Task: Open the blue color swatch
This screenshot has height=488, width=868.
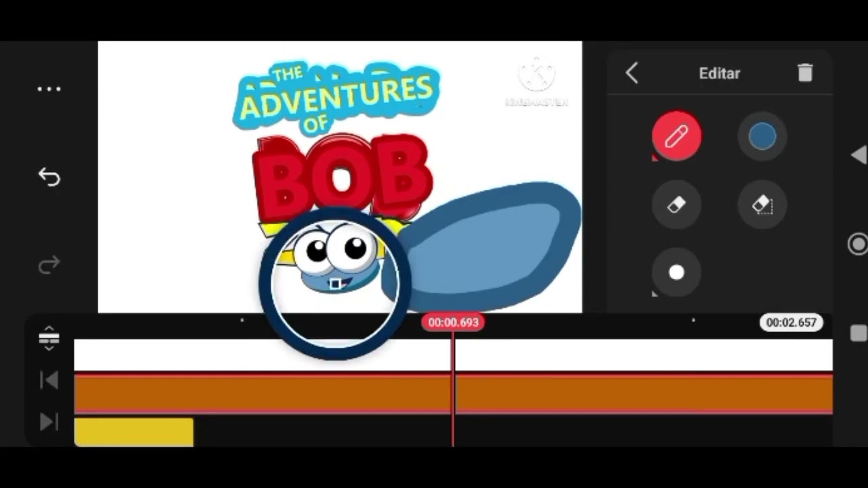Action: pos(762,137)
